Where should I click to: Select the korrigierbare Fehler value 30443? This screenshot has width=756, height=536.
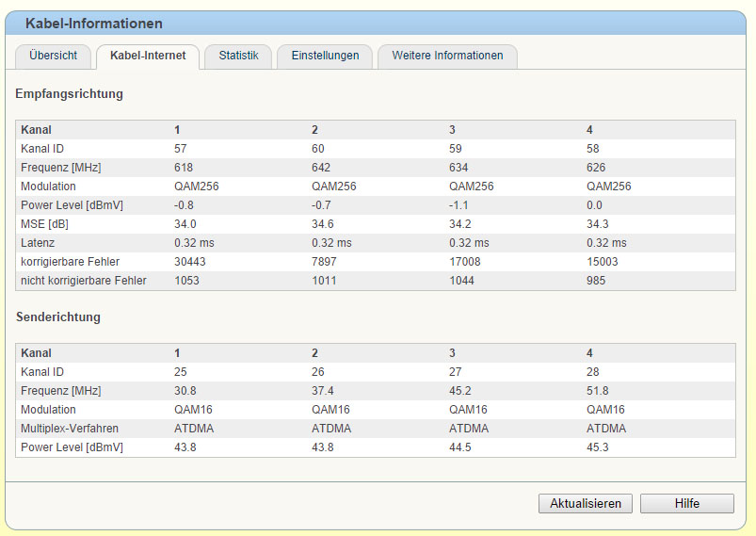(191, 262)
